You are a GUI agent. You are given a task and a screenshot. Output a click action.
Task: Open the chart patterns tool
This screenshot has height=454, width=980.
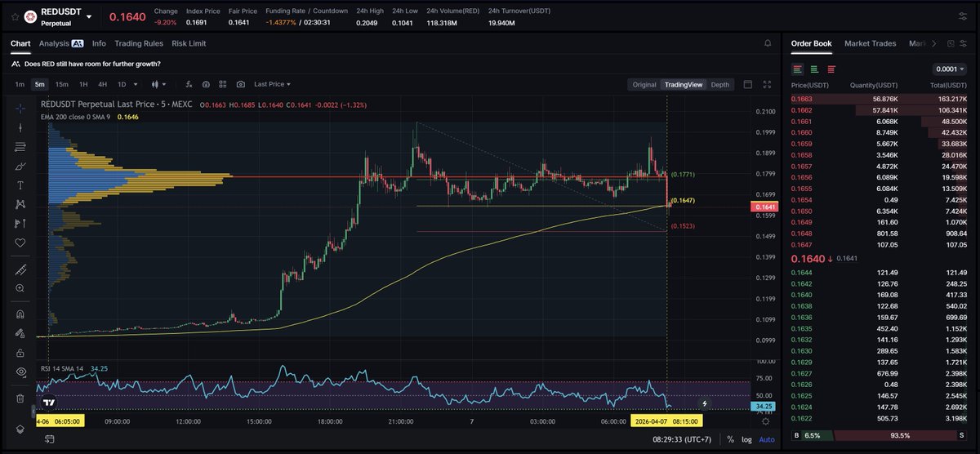pos(20,204)
